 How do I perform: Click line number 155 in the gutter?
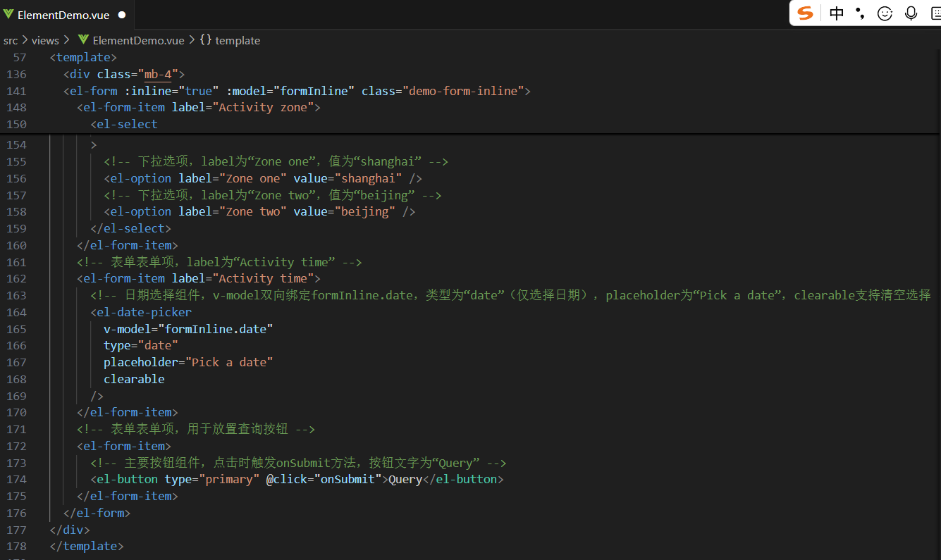click(16, 161)
